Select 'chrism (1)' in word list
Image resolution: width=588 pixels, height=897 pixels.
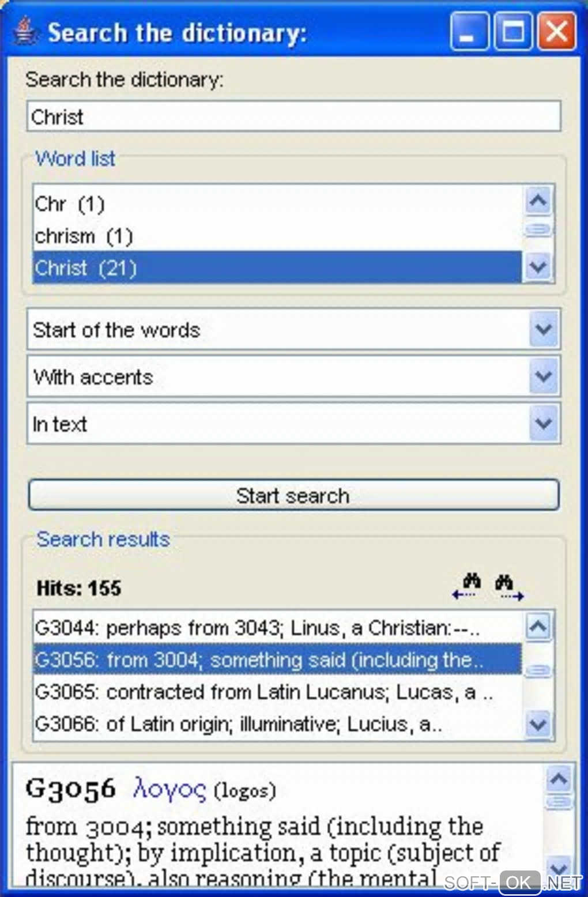click(x=84, y=236)
